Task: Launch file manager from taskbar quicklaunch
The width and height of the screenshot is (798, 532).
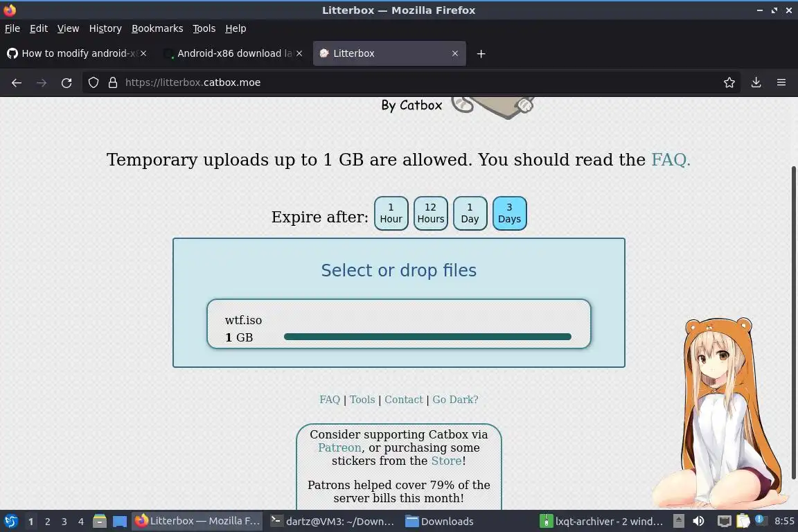Action: pos(100,522)
